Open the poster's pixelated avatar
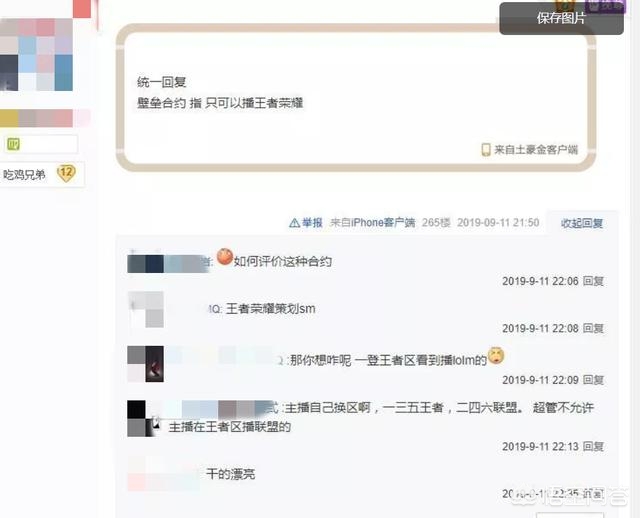The image size is (640, 518). click(36, 54)
